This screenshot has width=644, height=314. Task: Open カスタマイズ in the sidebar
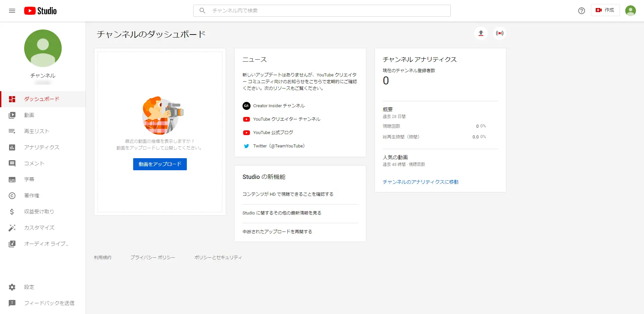(43, 228)
